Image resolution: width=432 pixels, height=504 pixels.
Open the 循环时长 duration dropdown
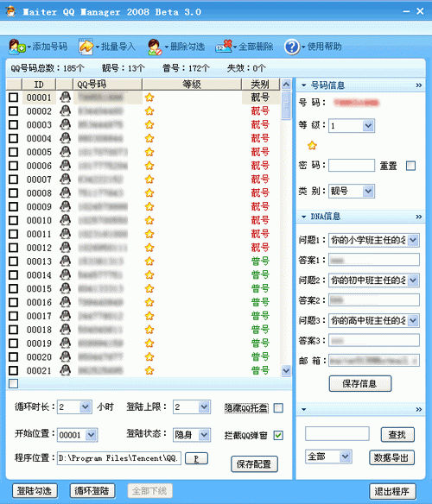[86, 407]
